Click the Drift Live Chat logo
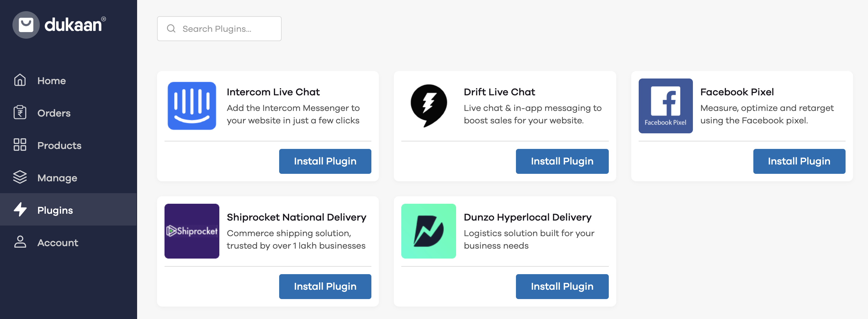This screenshot has height=319, width=868. coord(429,106)
